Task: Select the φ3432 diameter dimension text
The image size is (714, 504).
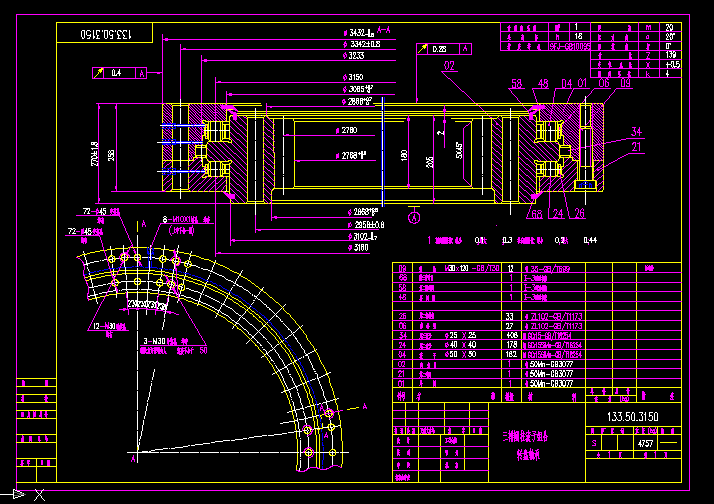Action: tap(360, 33)
